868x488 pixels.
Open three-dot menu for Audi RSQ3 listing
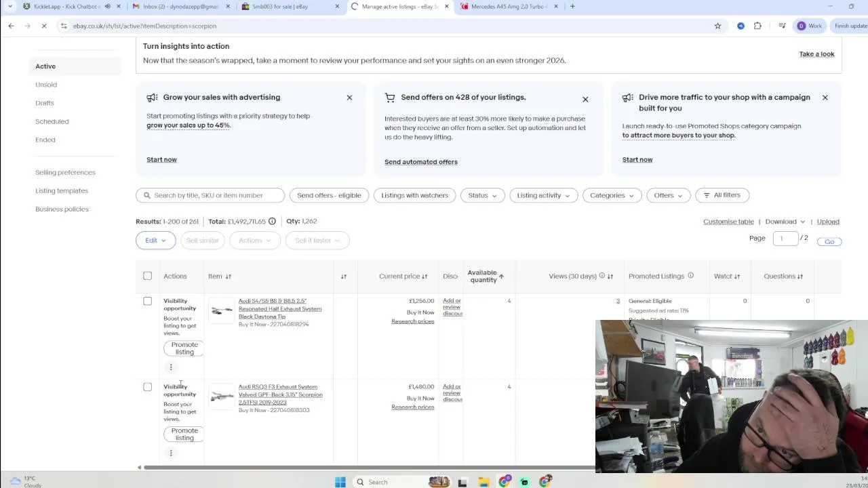[x=171, y=453]
